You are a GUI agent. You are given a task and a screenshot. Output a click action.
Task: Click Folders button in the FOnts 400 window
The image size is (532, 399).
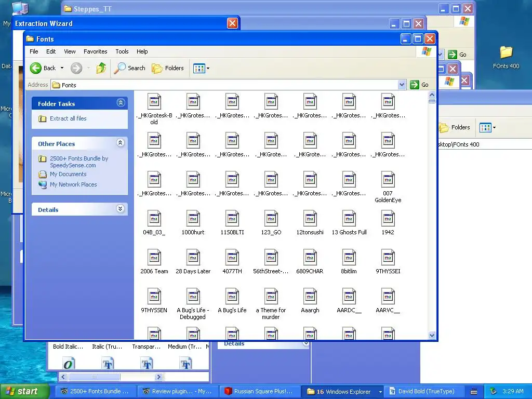tap(455, 128)
